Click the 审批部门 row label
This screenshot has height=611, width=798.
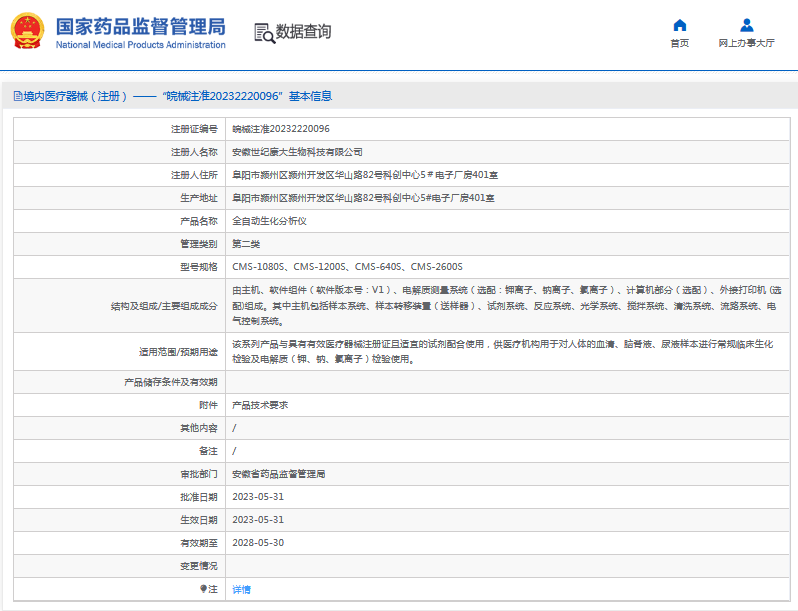pyautogui.click(x=198, y=474)
